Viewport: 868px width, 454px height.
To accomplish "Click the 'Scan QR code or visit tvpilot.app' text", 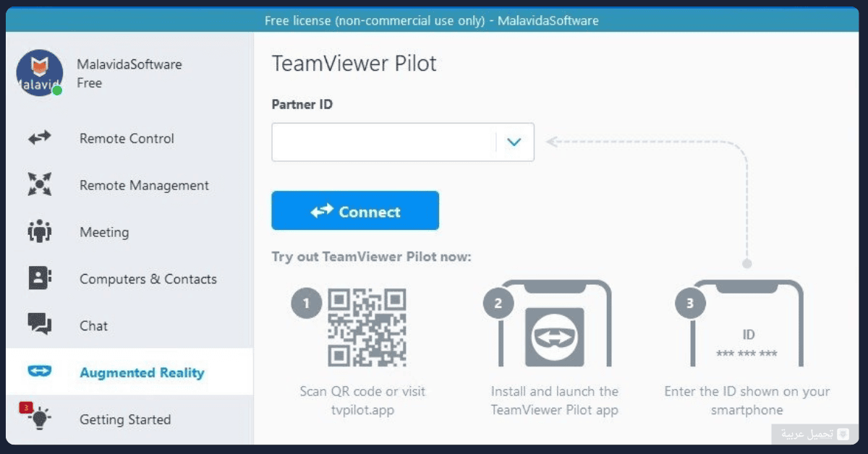I will point(362,401).
